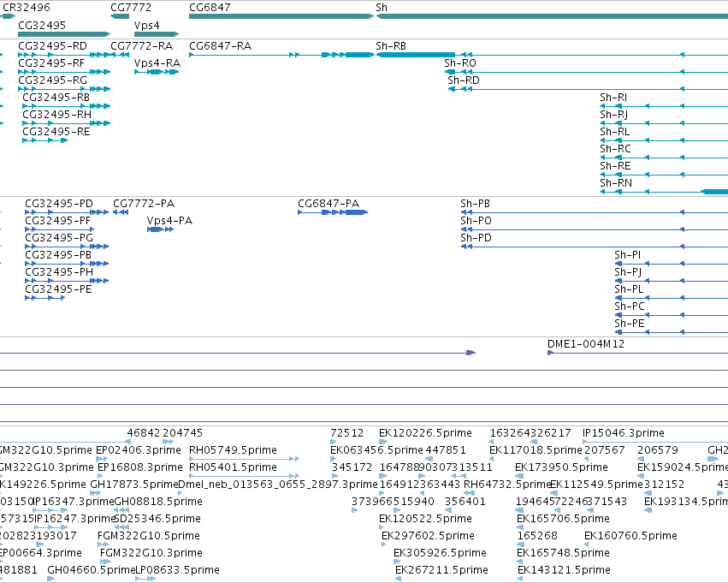This screenshot has height=583, width=728.
Task: Click the Sh-RJ transcript label
Action: click(x=613, y=114)
